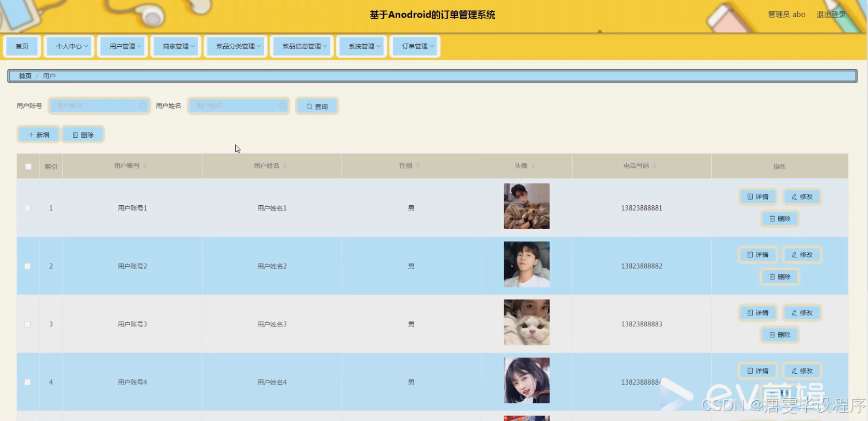Click phone number 13823888883
This screenshot has height=421, width=868.
pyautogui.click(x=642, y=324)
